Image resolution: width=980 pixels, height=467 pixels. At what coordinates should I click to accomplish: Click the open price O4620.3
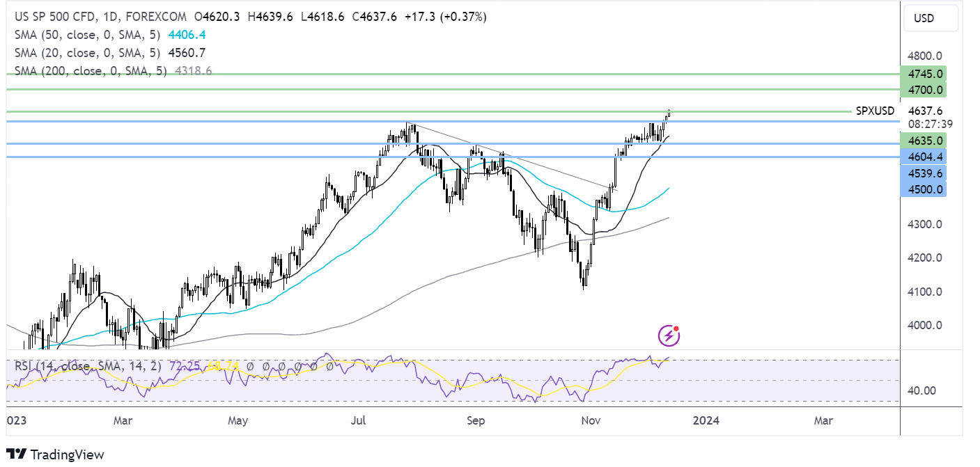coord(218,16)
